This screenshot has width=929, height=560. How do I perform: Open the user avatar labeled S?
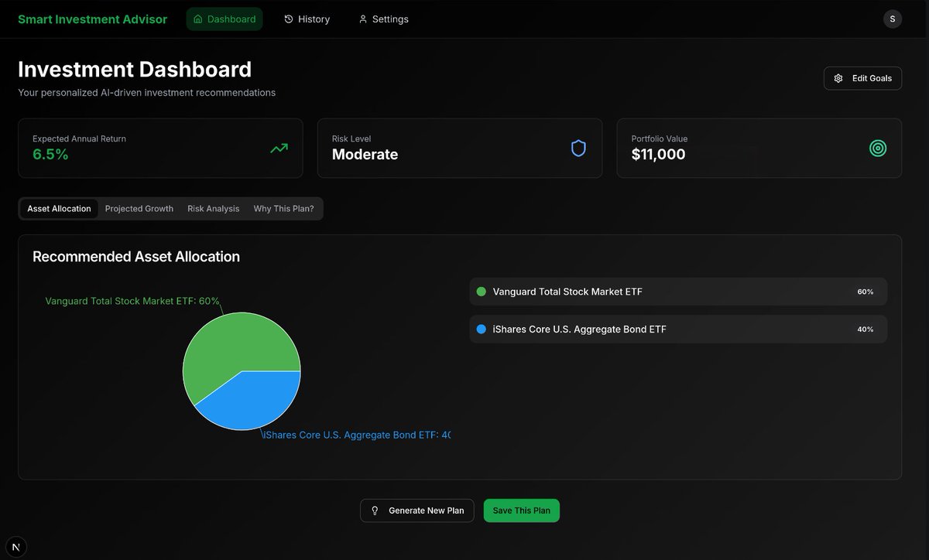(x=893, y=19)
